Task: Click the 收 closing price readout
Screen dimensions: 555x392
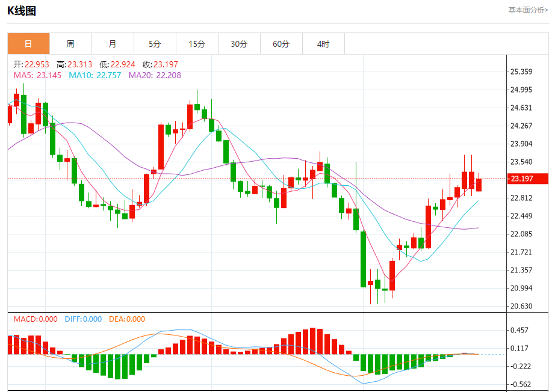Action: [160, 64]
